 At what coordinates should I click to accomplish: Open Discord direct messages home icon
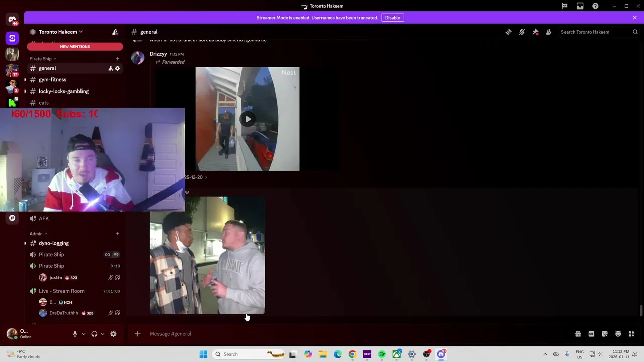pyautogui.click(x=12, y=20)
